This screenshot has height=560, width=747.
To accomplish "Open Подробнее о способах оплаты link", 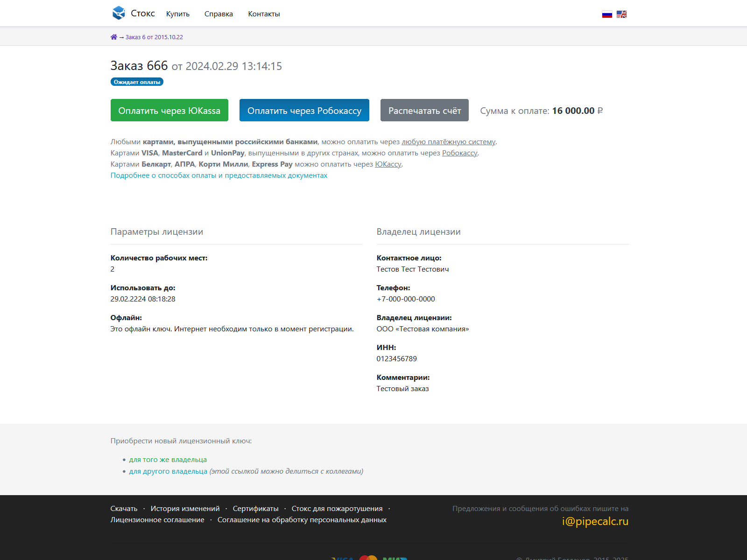I will (218, 175).
